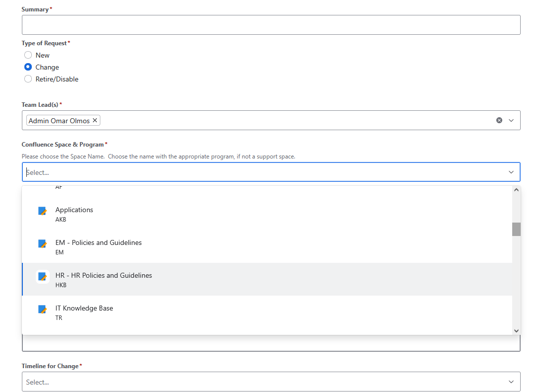Viewport: 544px width, 392px height.
Task: Click the scroll down arrow in list
Action: [x=516, y=330]
